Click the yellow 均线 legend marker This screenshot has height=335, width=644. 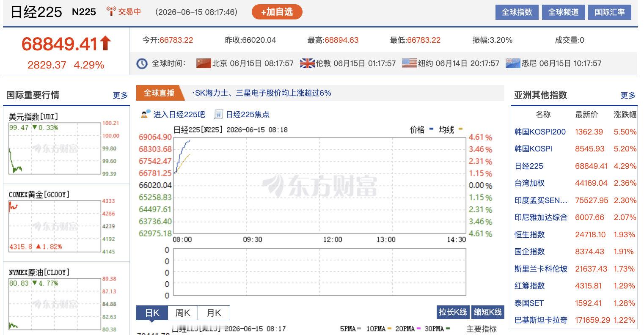[x=461, y=129]
